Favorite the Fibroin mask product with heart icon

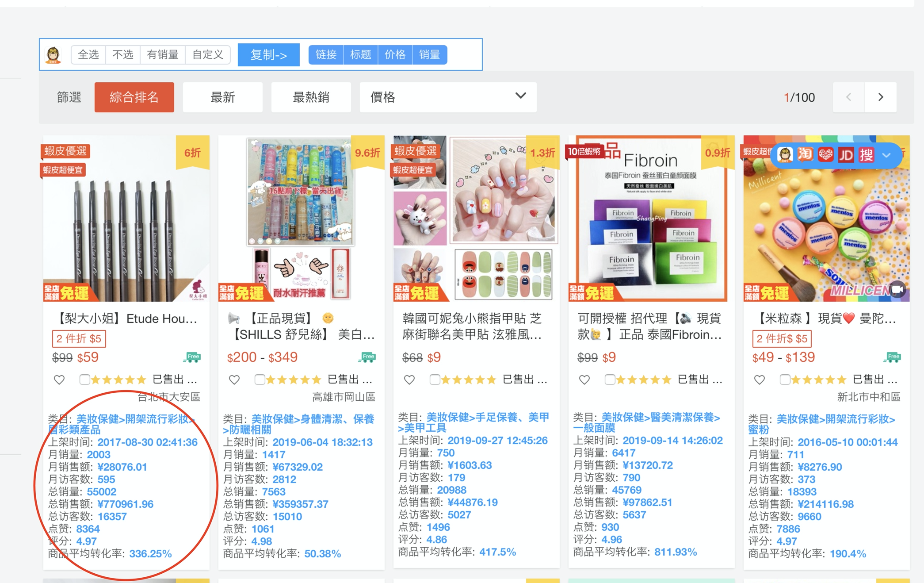click(584, 380)
